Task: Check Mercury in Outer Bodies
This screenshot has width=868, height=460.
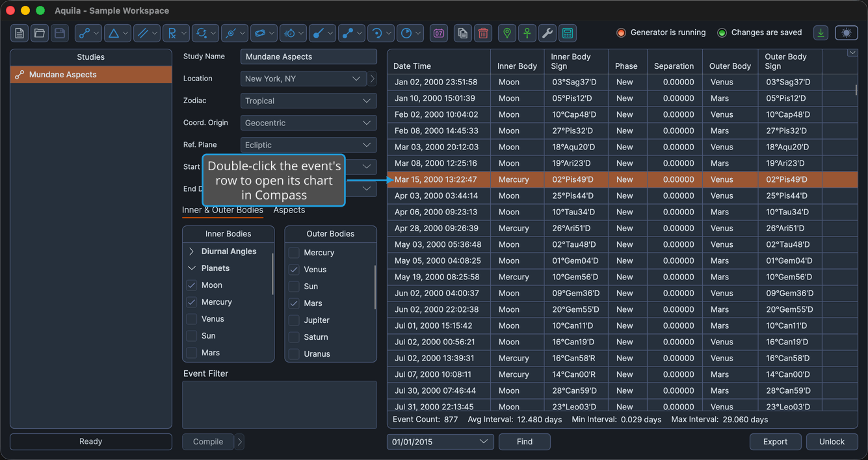Action: 294,253
